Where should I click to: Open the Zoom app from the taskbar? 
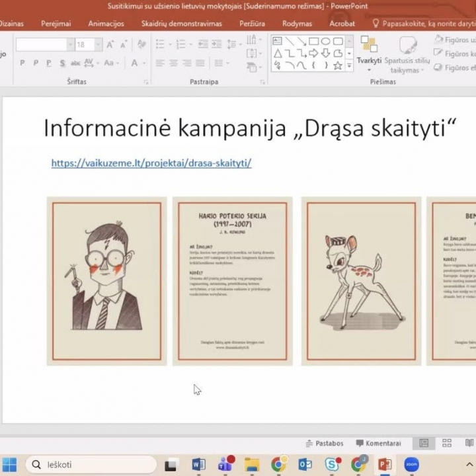pos(411,464)
